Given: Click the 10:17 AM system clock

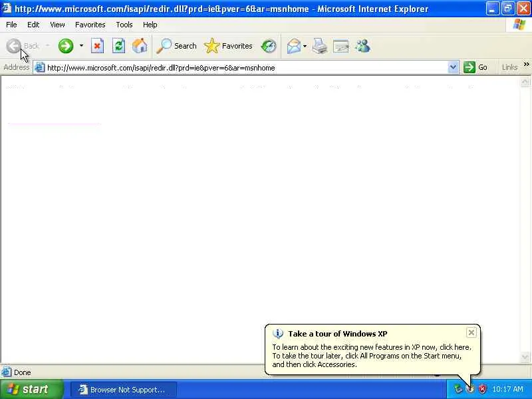Looking at the screenshot, I should coord(507,389).
